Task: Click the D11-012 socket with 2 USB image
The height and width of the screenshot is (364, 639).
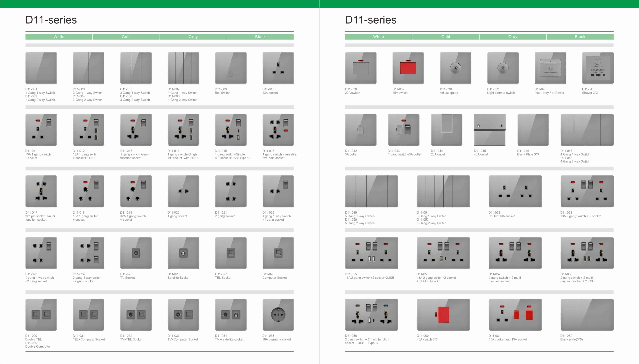Action: pos(89,130)
